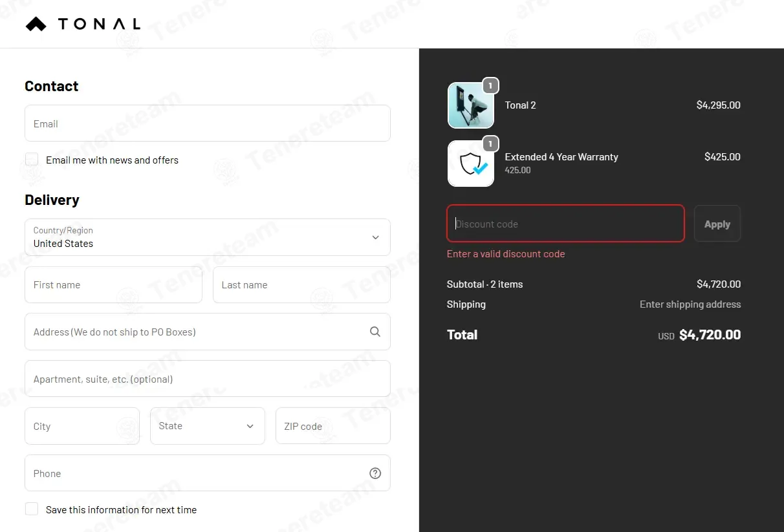
Task: Click the Discount code input field
Action: (565, 224)
